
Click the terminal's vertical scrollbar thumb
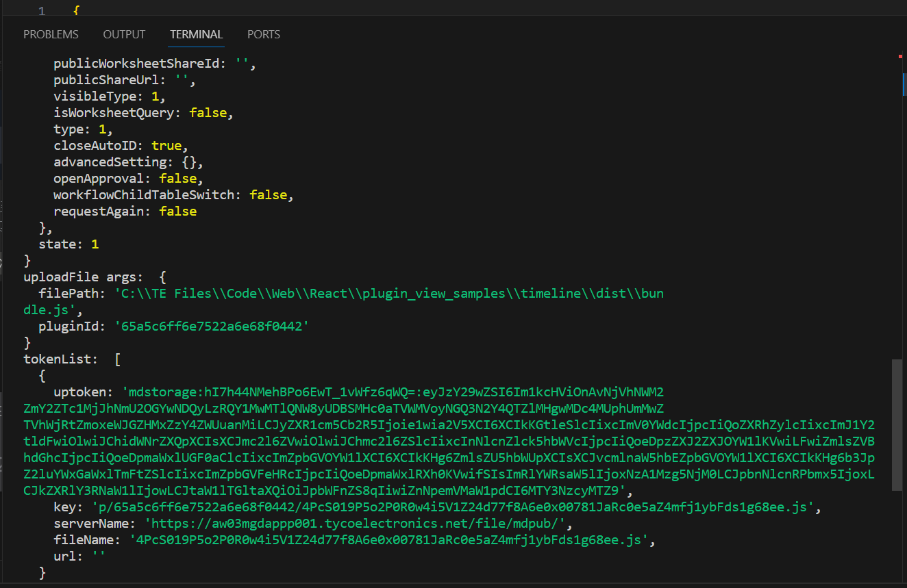[897, 424]
